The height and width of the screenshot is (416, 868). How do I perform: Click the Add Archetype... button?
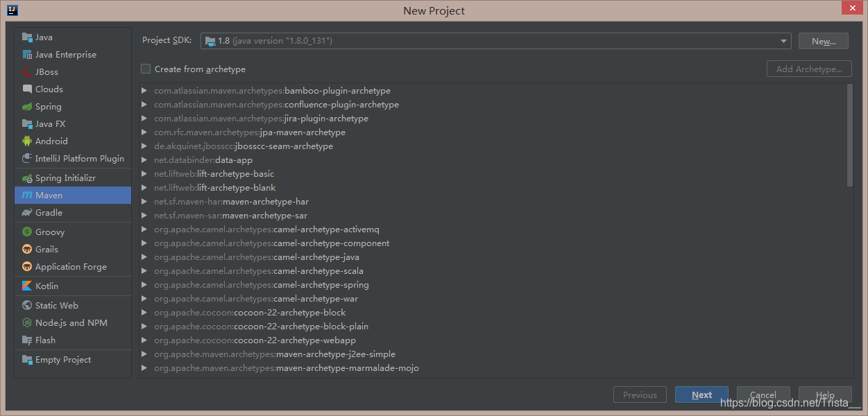pos(809,69)
